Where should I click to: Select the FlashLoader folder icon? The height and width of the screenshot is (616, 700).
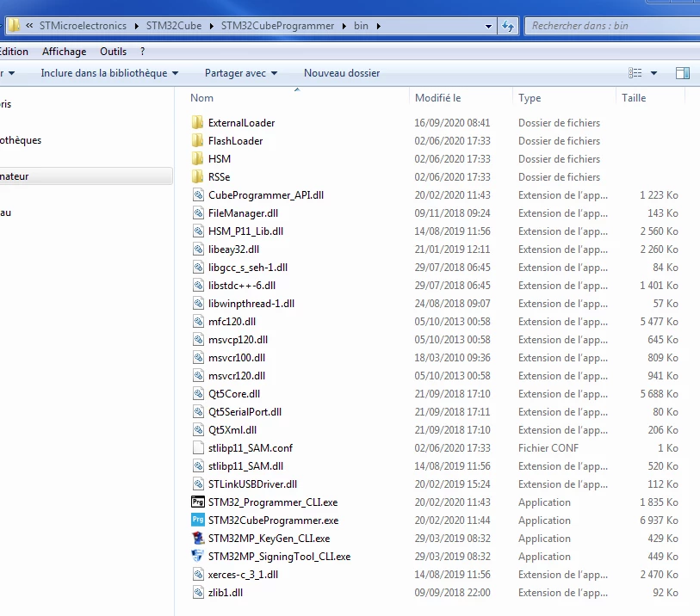point(197,140)
